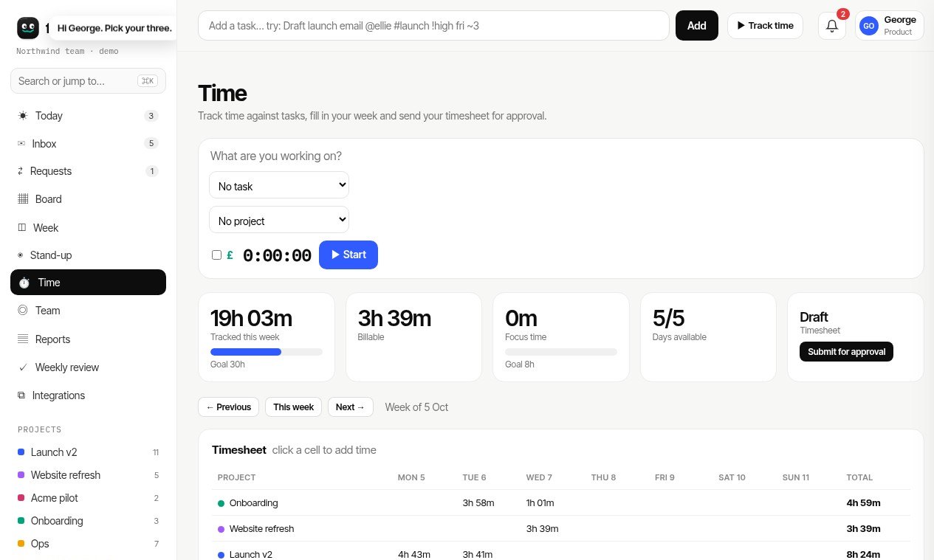
Task: Click the Add a task input field
Action: point(433,26)
